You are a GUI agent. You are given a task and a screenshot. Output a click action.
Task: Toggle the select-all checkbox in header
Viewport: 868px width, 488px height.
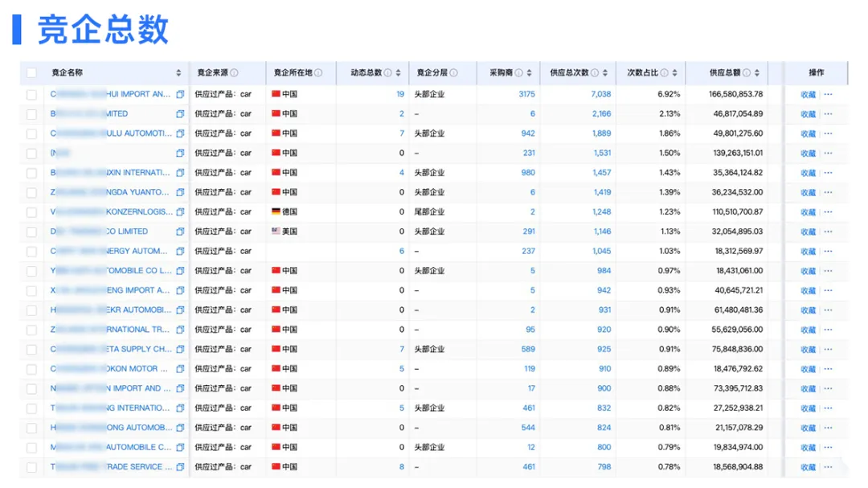point(31,73)
